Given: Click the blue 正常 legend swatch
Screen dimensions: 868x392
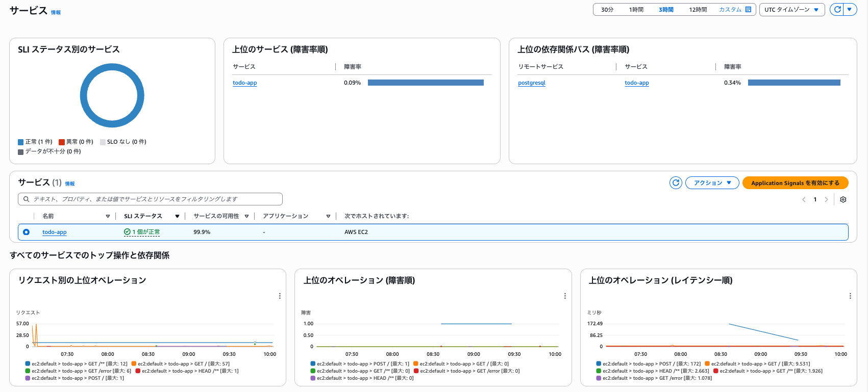Looking at the screenshot, I should pos(20,142).
